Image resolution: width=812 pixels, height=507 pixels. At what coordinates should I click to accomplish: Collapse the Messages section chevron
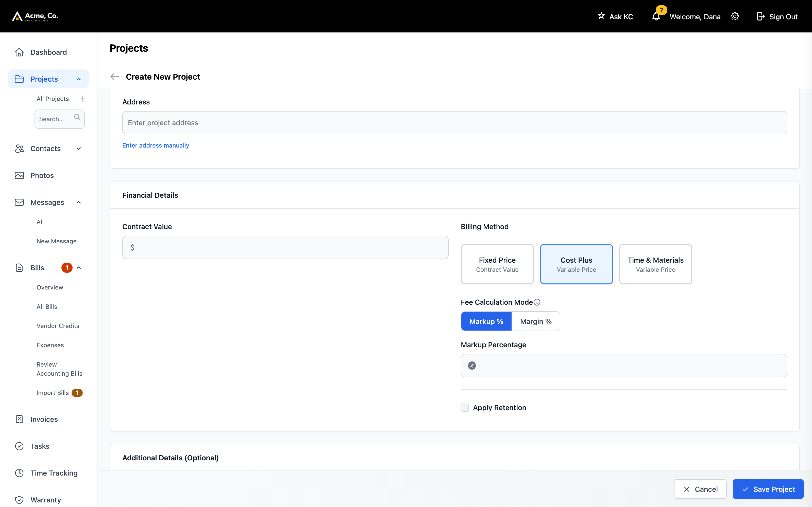point(79,202)
